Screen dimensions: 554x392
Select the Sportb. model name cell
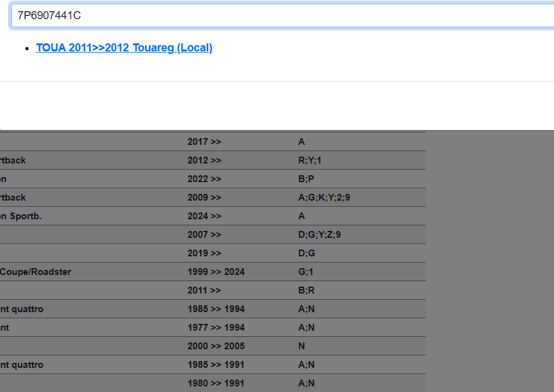tap(21, 216)
